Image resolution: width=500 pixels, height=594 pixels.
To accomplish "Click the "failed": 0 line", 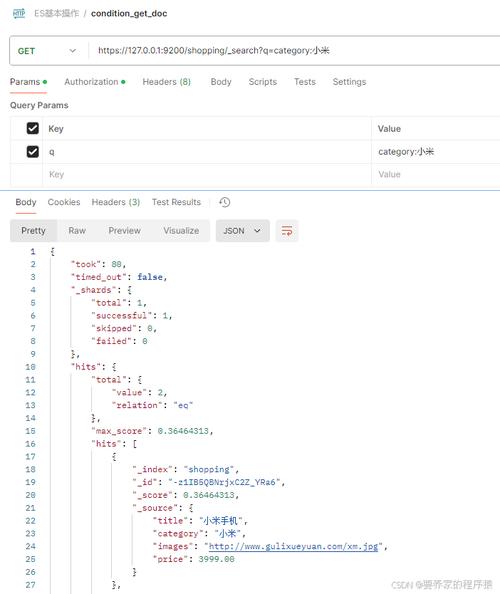I will 119,341.
